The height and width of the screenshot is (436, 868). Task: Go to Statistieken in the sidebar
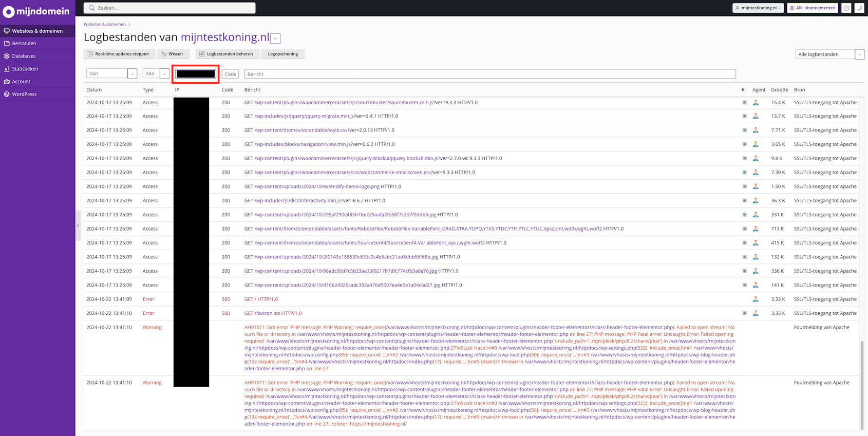(25, 69)
